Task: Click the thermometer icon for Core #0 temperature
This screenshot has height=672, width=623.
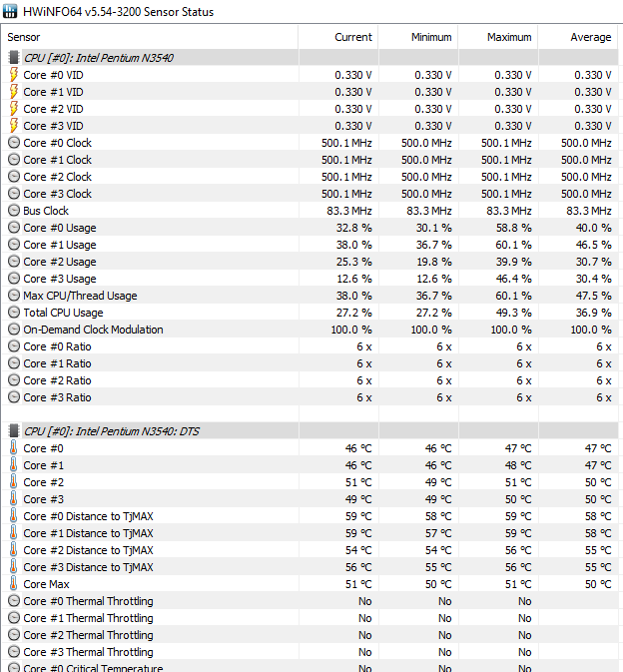Action: (14, 448)
